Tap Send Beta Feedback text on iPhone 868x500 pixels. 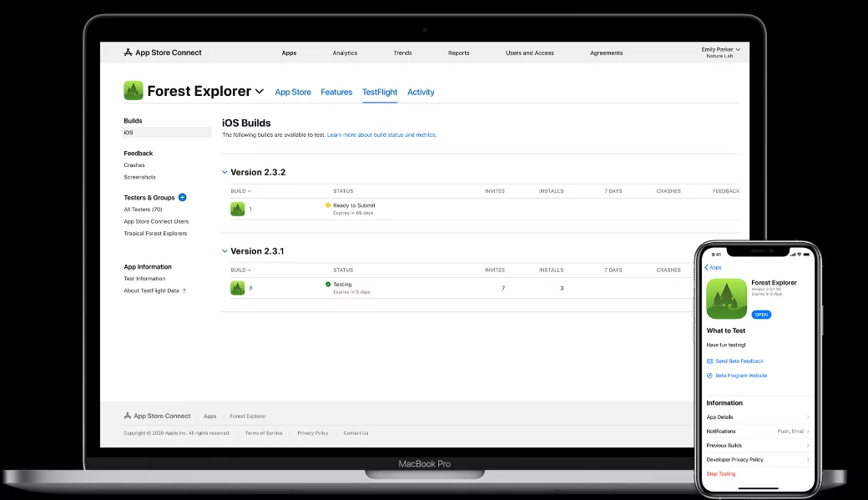coord(739,361)
